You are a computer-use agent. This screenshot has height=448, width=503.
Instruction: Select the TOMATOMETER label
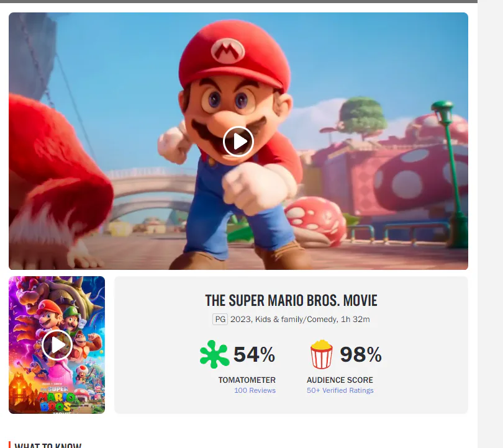click(x=247, y=380)
